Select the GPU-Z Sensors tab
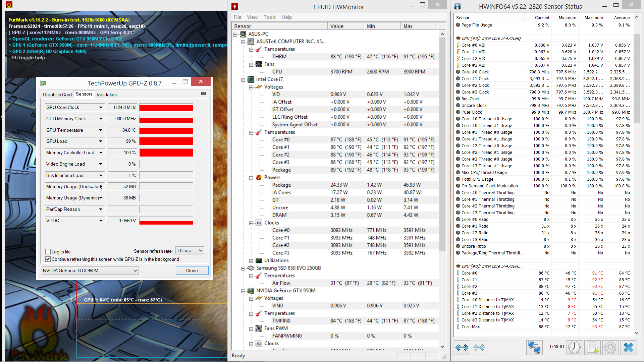 point(84,94)
